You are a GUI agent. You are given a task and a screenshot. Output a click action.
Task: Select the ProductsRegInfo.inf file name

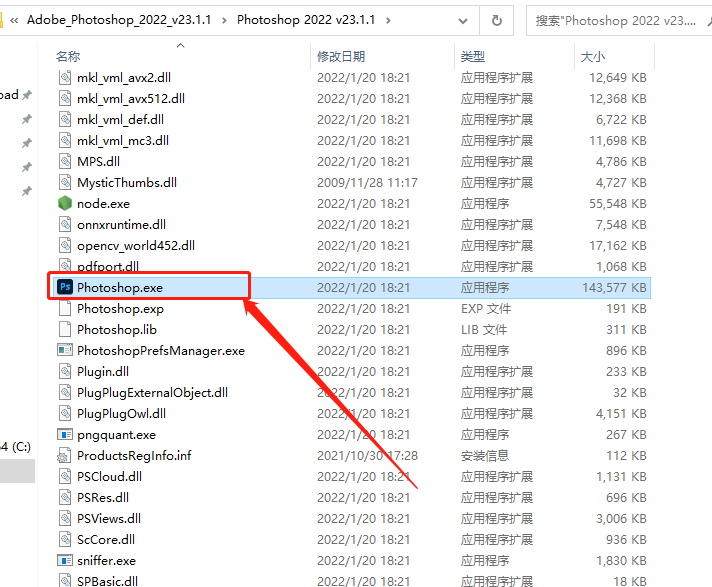click(x=134, y=455)
